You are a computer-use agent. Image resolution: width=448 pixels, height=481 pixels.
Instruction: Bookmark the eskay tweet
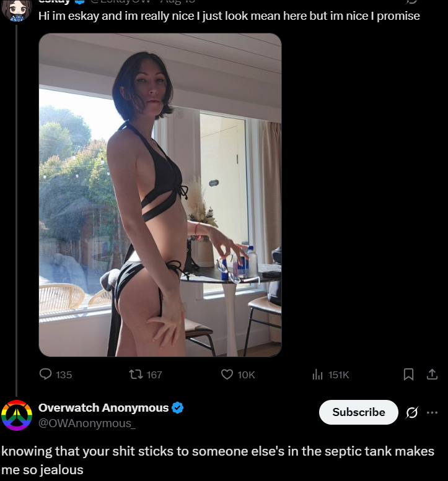pos(408,375)
